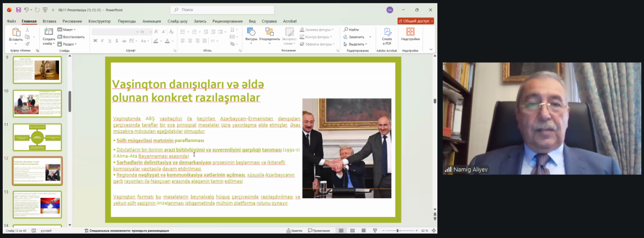Open the Фигуры shapes gallery
This screenshot has width=644, height=238.
coord(251,34)
